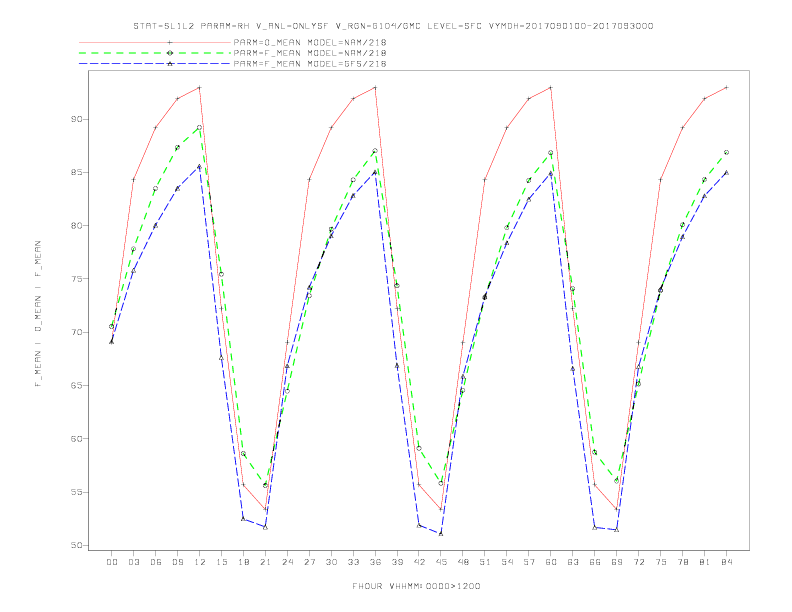The height and width of the screenshot is (612, 792).
Task: Click y-axis tick label 55
Action: (x=77, y=492)
